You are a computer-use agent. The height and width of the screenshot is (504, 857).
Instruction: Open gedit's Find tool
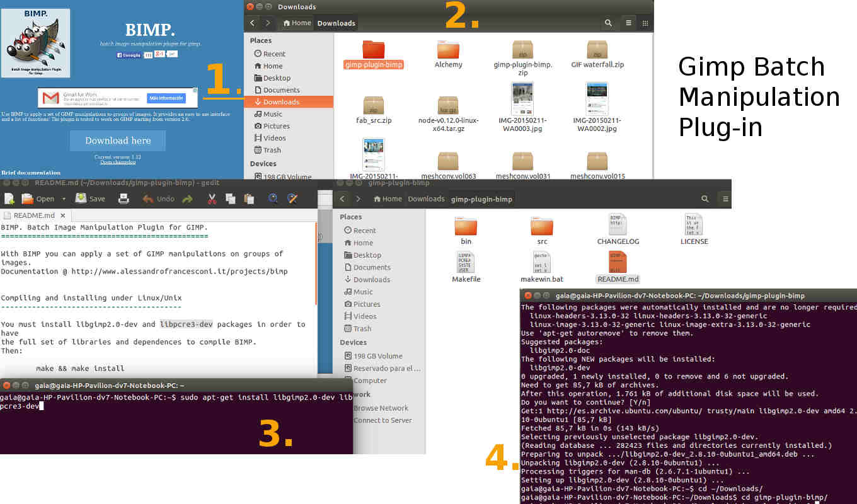click(273, 199)
